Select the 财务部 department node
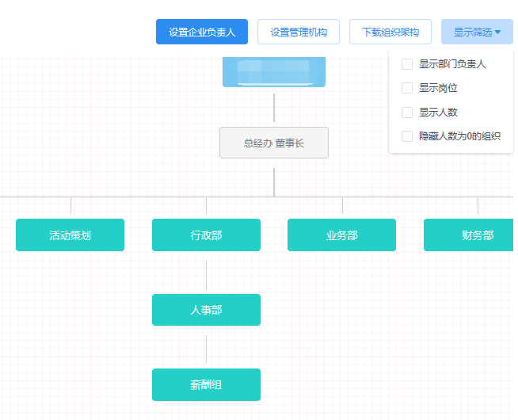Viewport: 518px width, 420px height. click(468, 235)
